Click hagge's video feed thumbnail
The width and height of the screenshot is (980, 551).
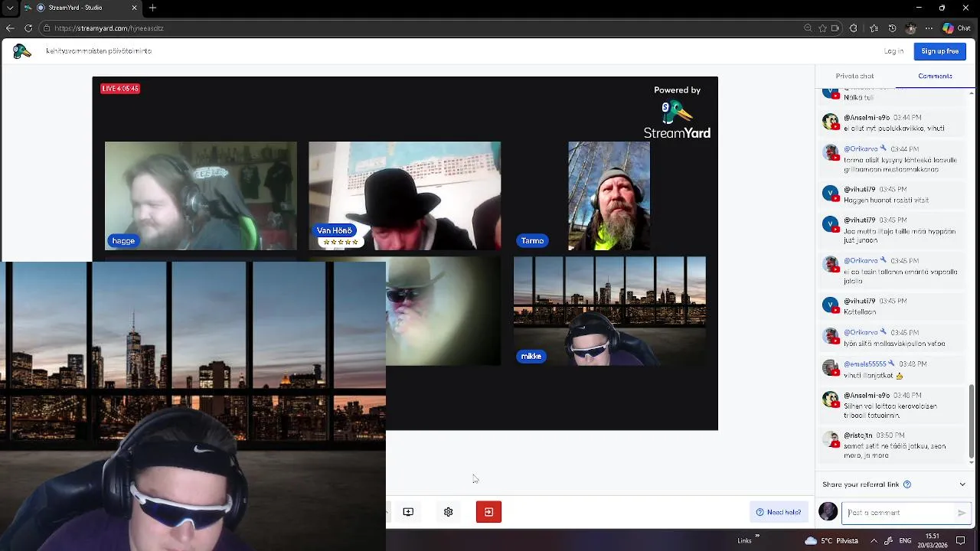tap(201, 196)
